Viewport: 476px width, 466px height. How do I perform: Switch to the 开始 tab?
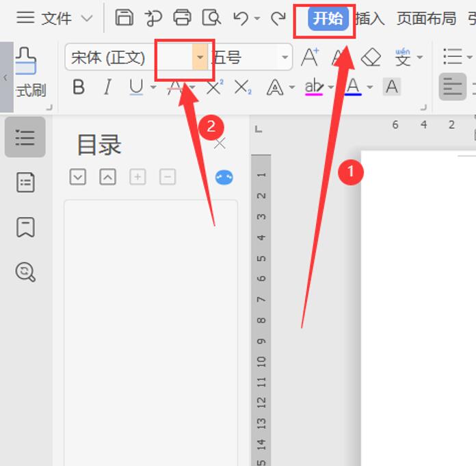(328, 18)
